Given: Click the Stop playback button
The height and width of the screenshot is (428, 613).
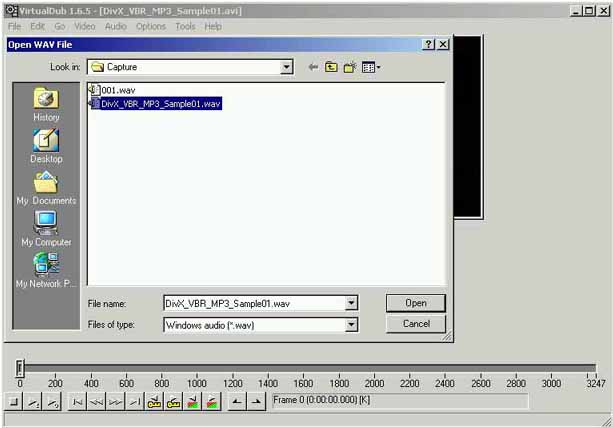Looking at the screenshot, I should (x=14, y=402).
